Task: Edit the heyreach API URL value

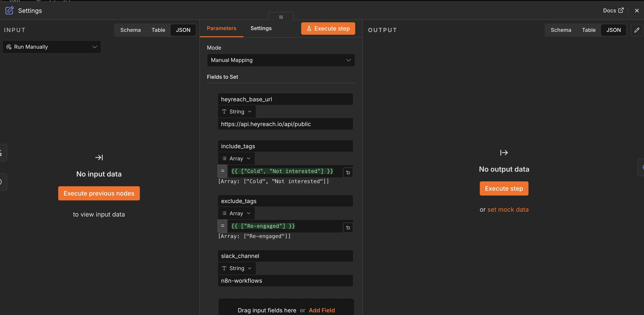Action: coord(285,124)
